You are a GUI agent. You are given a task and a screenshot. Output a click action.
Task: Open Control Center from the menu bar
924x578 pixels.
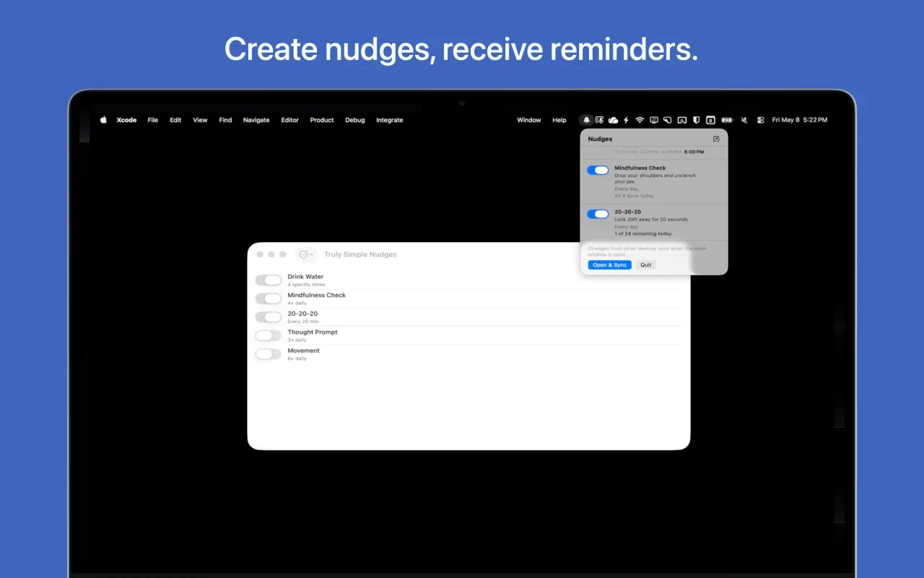(760, 120)
